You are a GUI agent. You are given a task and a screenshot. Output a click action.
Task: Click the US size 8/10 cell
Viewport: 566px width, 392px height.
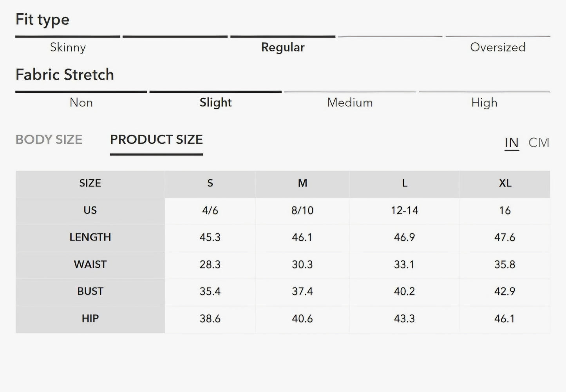pyautogui.click(x=302, y=211)
